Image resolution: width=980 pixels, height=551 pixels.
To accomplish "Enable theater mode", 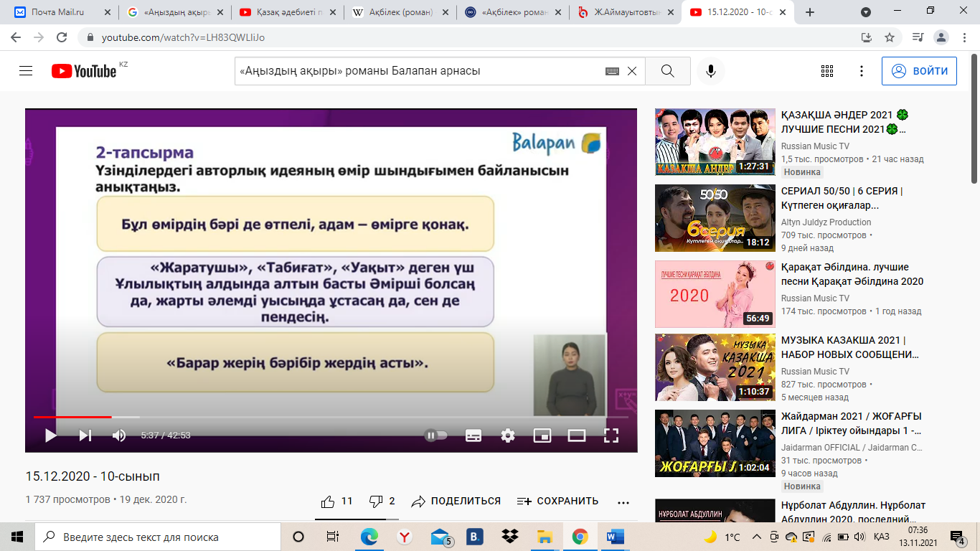I will [x=577, y=435].
